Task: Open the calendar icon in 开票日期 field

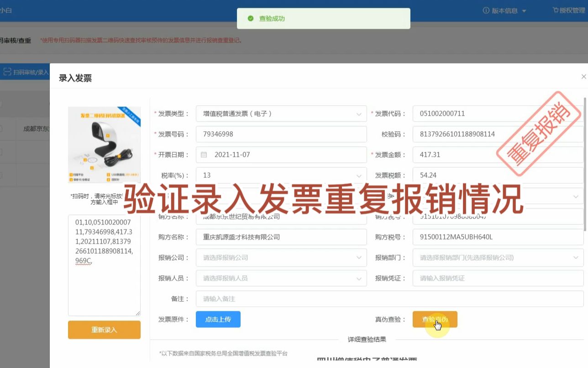Action: (204, 155)
